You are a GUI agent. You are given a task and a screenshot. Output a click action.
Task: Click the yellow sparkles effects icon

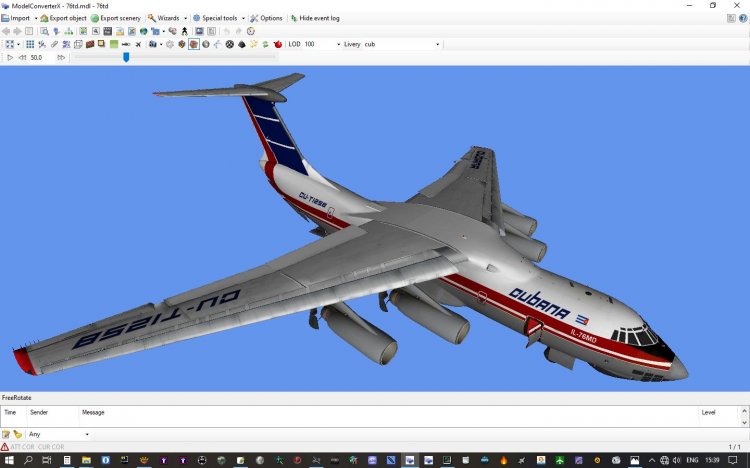point(254,44)
